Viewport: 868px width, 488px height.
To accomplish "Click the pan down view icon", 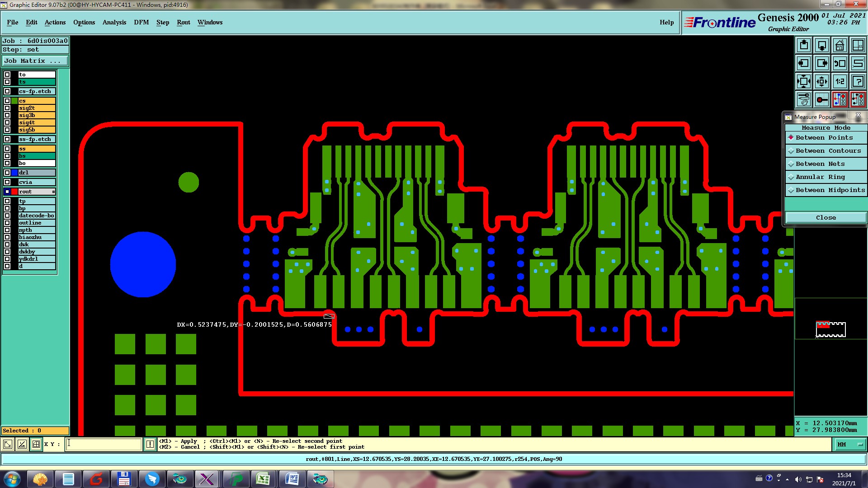I will (822, 45).
